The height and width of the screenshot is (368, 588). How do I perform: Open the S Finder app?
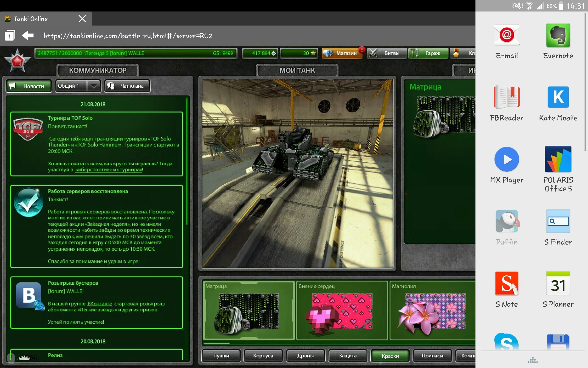558,227
